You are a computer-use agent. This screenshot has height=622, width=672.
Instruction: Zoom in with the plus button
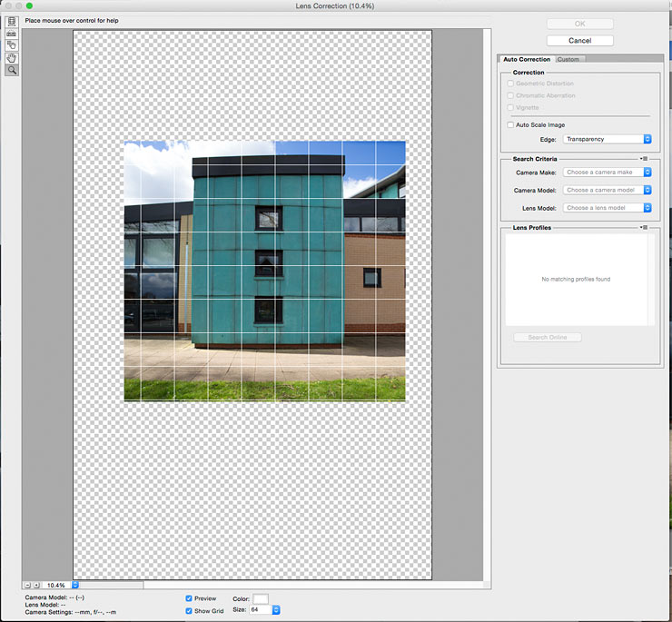[x=37, y=585]
